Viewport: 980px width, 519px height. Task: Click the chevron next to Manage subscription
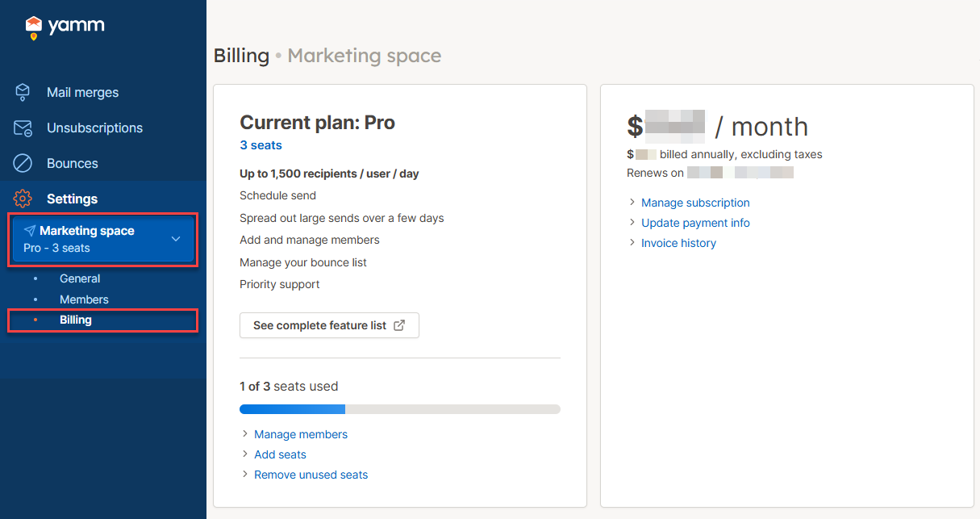coord(632,203)
